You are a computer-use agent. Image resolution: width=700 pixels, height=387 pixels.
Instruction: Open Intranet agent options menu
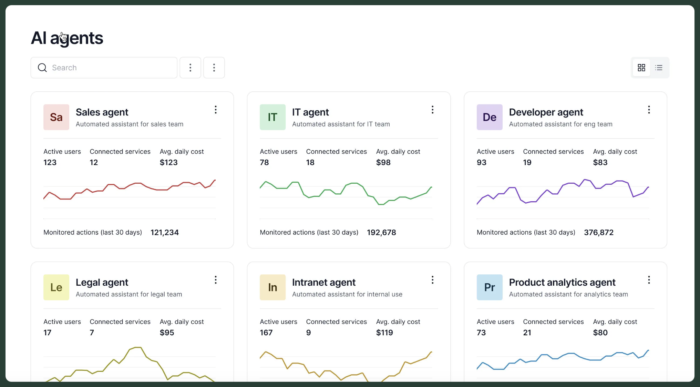[x=432, y=280]
